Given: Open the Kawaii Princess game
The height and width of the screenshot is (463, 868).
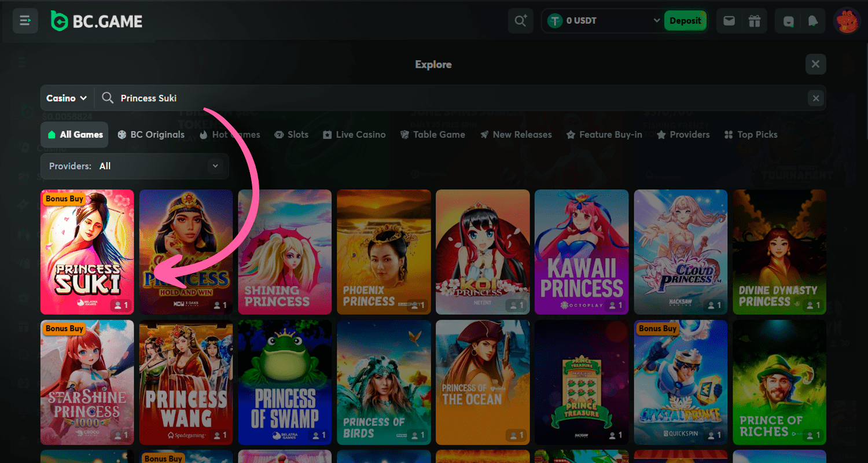Looking at the screenshot, I should click(x=582, y=252).
